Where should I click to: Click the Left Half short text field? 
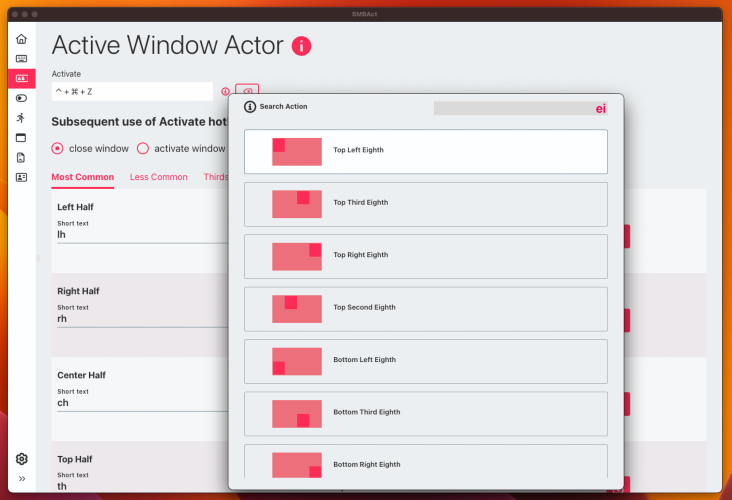[142, 235]
